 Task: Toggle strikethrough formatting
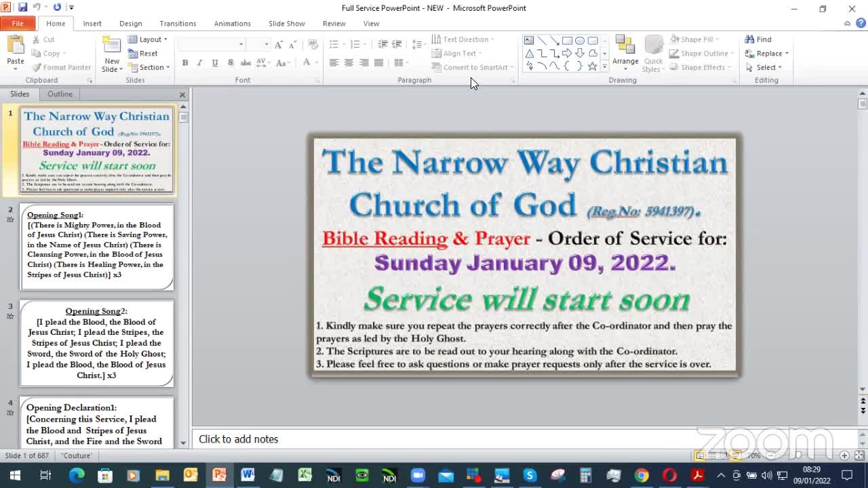coord(245,62)
